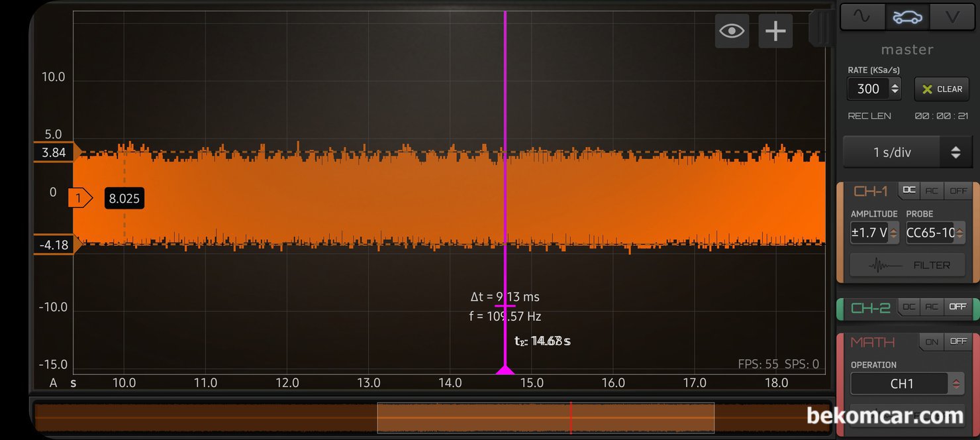This screenshot has height=440, width=980.
Task: Turn MATH channel OFF
Action: tap(958, 342)
